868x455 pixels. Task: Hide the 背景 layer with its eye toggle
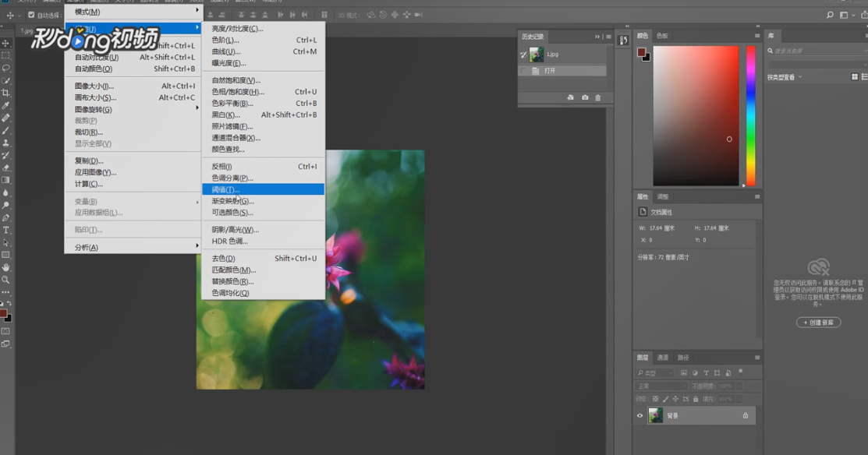[639, 415]
